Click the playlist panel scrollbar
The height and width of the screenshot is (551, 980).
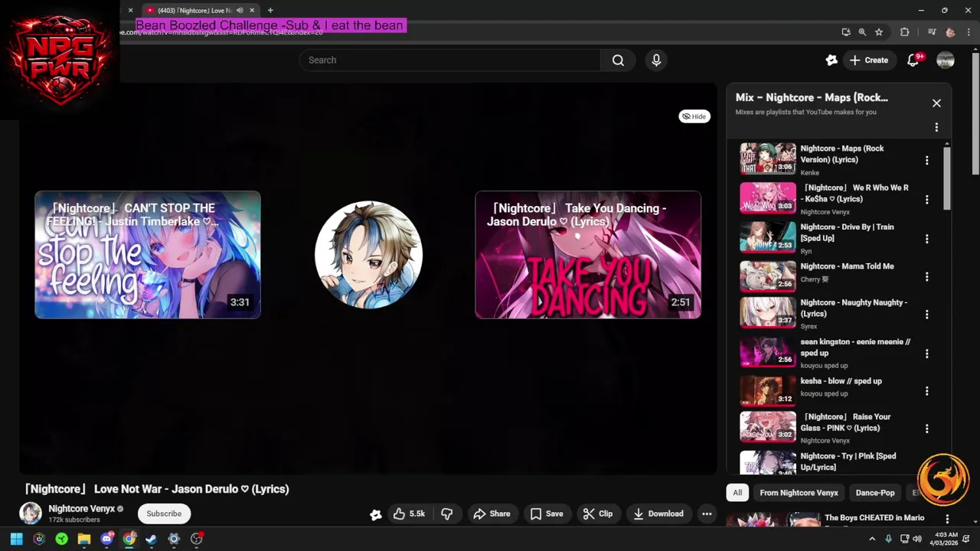pyautogui.click(x=947, y=178)
